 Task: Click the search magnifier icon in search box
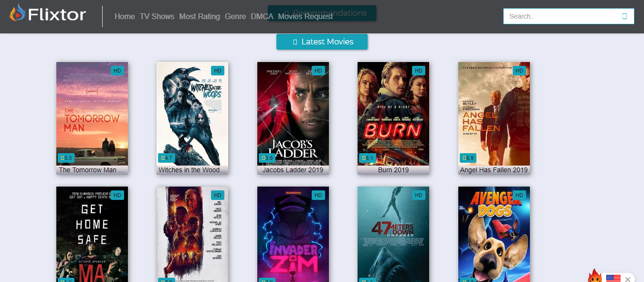coord(624,16)
